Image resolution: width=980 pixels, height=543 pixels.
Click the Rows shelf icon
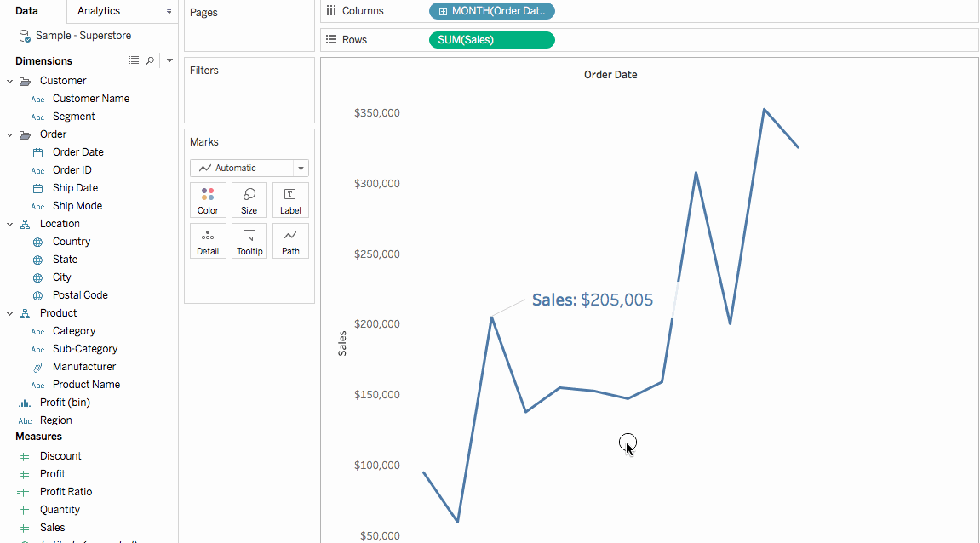(x=331, y=39)
